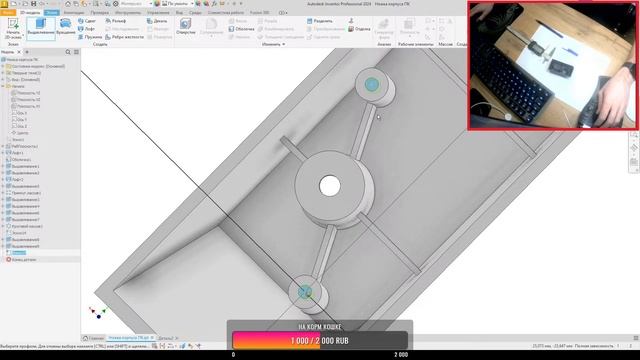Open the Вид ribbon tab

[x=179, y=13]
